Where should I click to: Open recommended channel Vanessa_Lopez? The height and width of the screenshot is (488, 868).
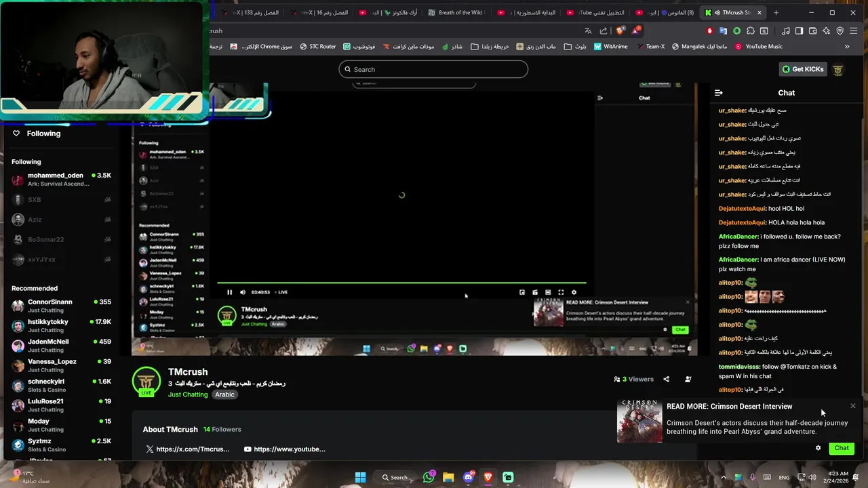61,365
